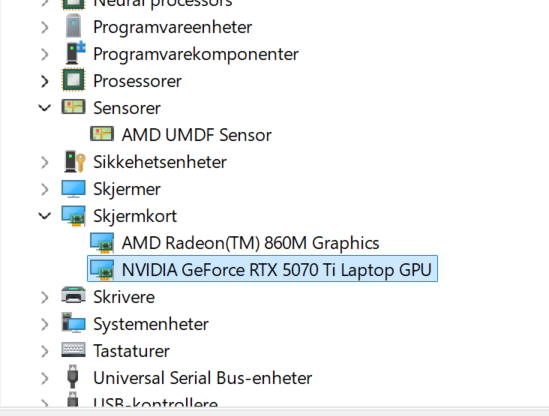Expand the Systemenheter category
The height and width of the screenshot is (416, 549).
(45, 324)
